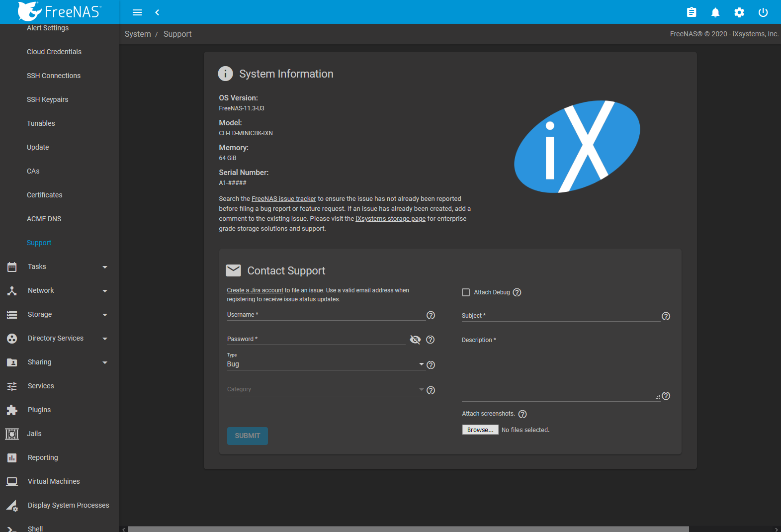The height and width of the screenshot is (532, 781).
Task: Expand the Tasks menu arrow
Action: pos(105,267)
